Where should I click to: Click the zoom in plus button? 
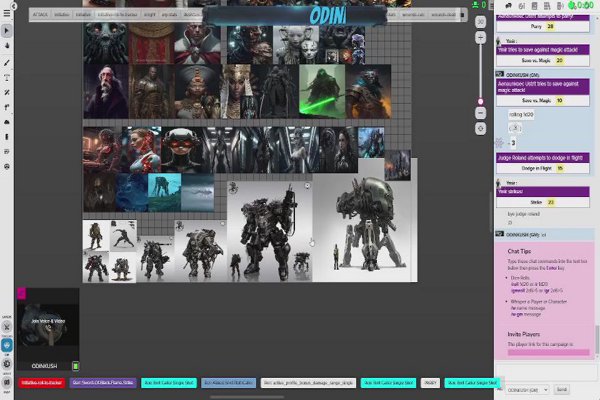tap(481, 38)
